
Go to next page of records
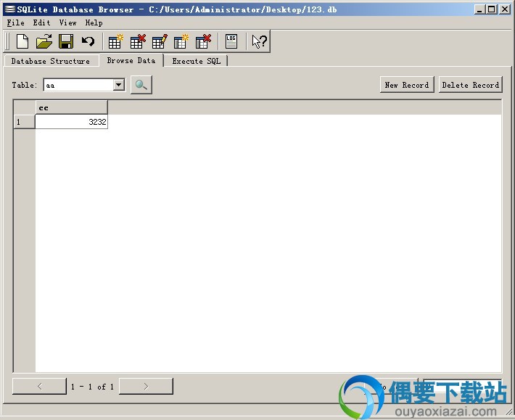(146, 386)
